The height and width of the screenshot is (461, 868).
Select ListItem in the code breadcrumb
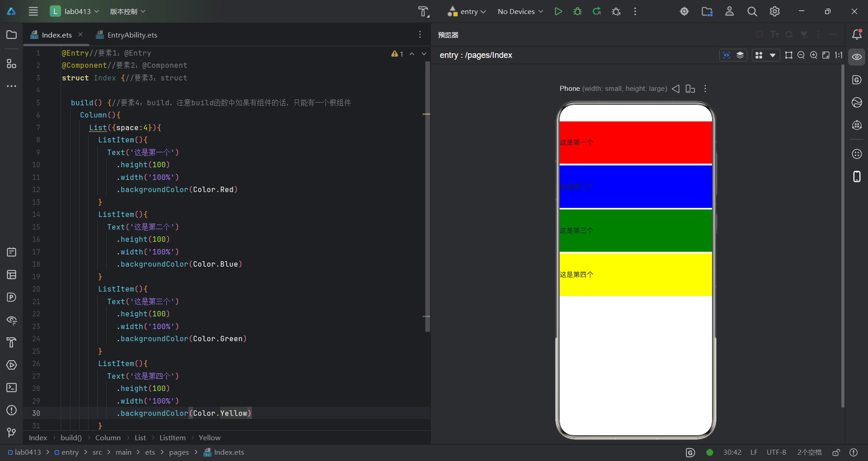point(172,437)
